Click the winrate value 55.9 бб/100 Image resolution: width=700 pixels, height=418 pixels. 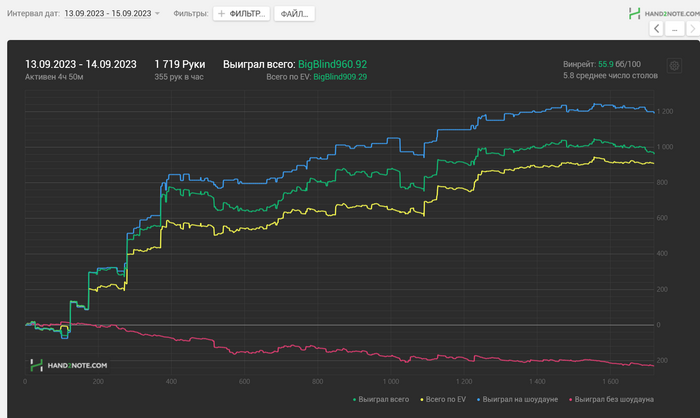click(619, 64)
